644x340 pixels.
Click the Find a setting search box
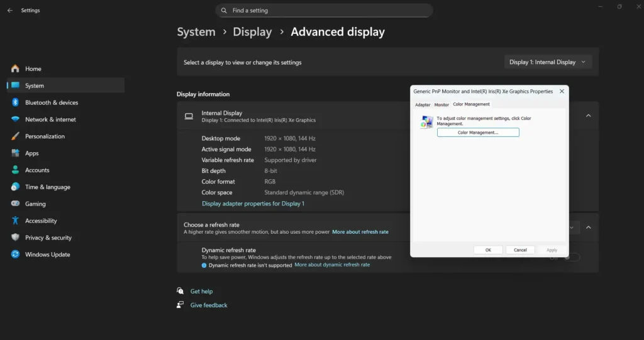tap(324, 11)
